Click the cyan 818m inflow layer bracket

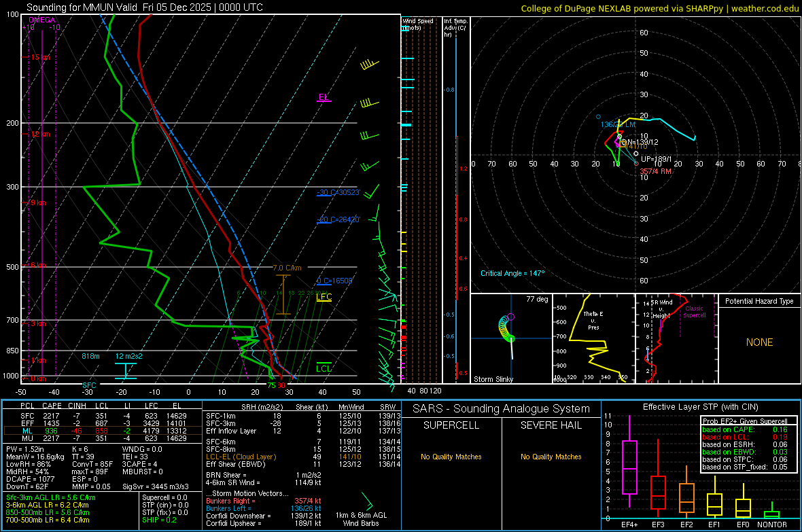pos(125,371)
